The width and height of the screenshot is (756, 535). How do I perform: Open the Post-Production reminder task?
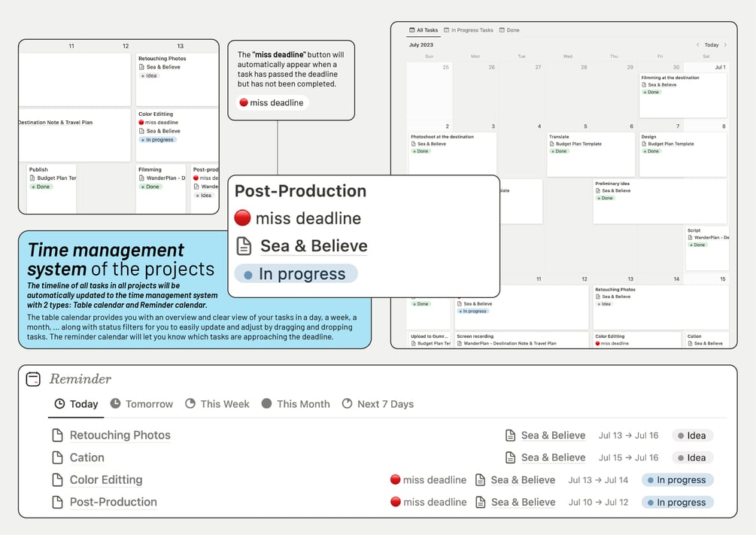114,502
